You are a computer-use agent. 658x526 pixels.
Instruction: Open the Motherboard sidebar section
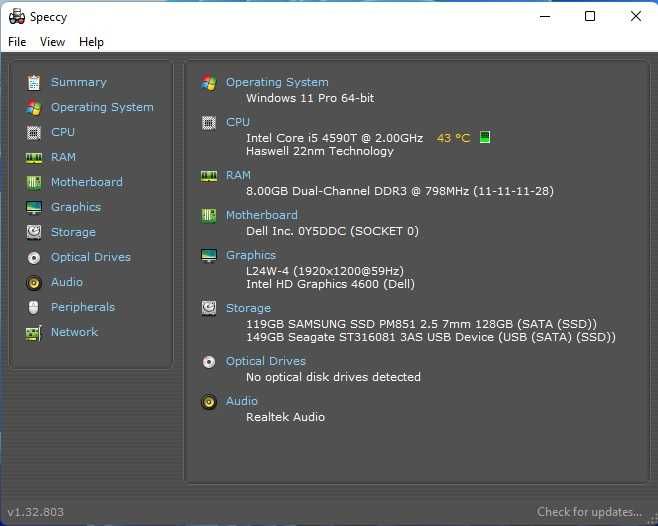click(87, 182)
